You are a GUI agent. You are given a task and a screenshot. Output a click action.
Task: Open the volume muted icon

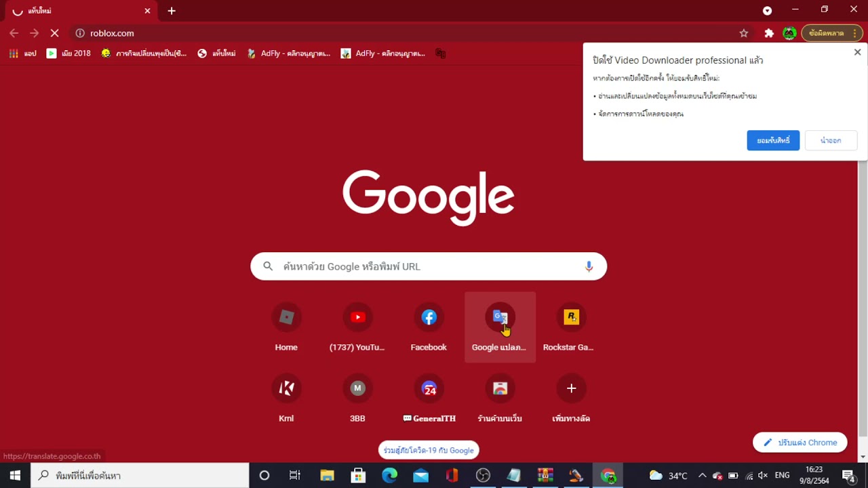point(763,475)
